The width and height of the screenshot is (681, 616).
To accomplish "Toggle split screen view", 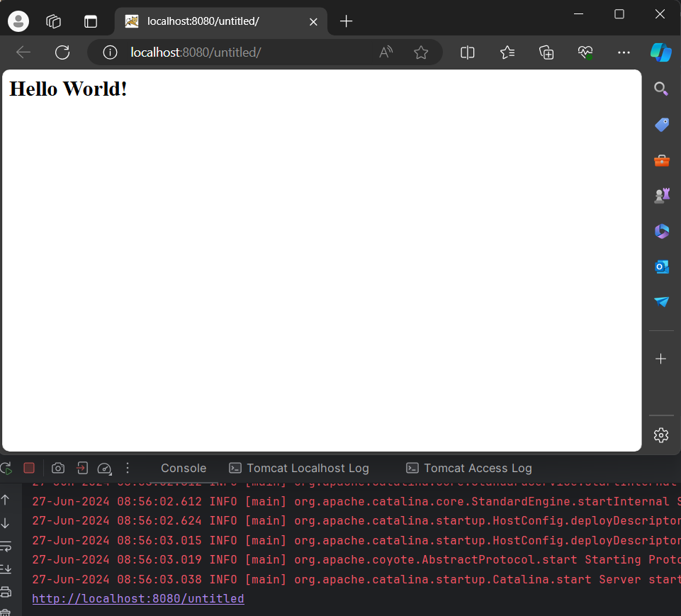I will pos(467,52).
